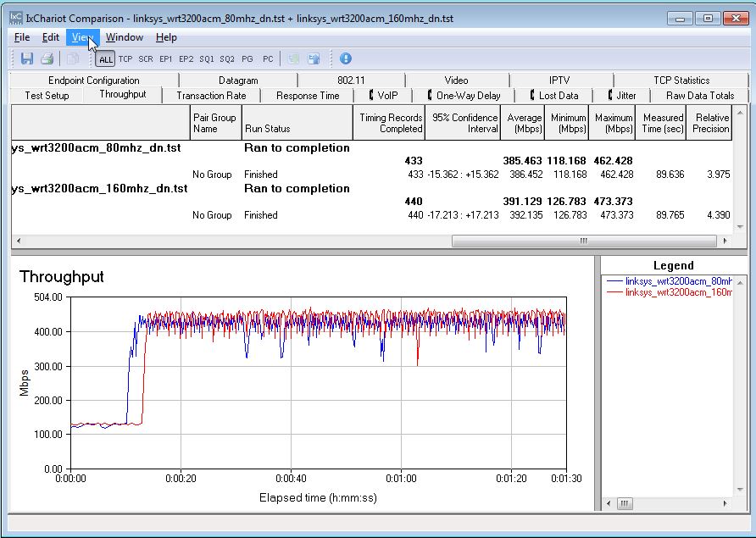Switch to the 802.11 tab

[x=351, y=80]
